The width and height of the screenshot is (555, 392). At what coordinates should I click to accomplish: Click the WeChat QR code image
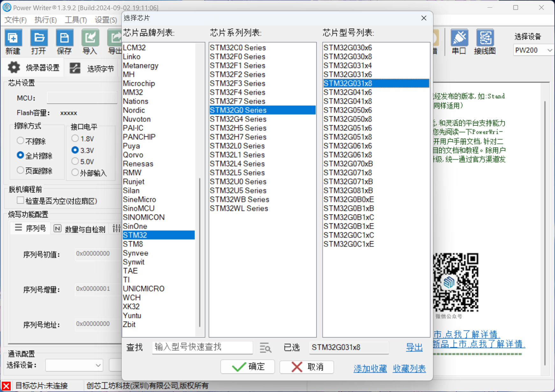pyautogui.click(x=456, y=282)
